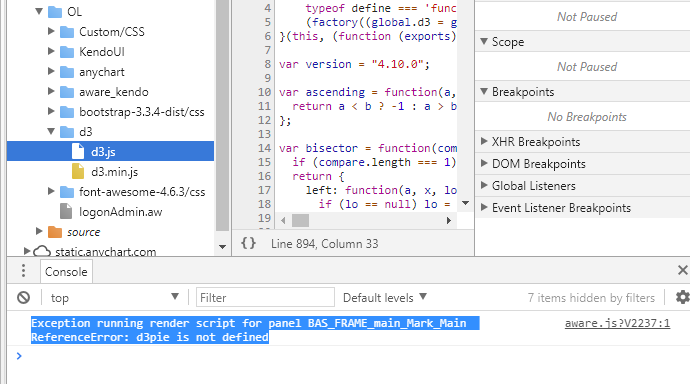690x384 pixels.
Task: Expand the XHR Breakpoints section
Action: [x=484, y=141]
